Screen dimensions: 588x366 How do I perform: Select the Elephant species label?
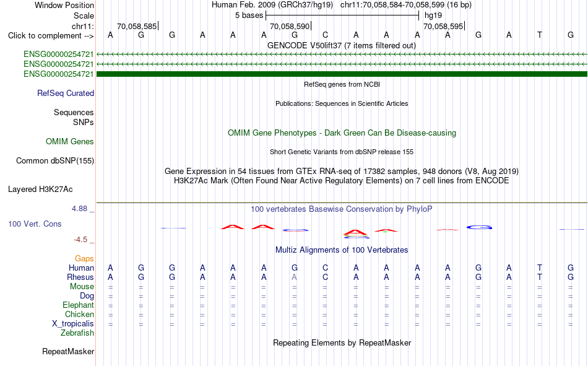click(x=78, y=305)
